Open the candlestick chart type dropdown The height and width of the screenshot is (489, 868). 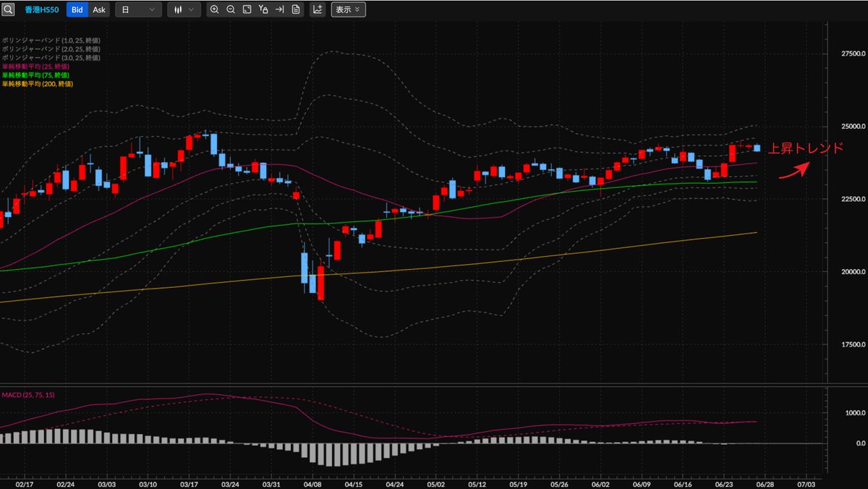184,9
